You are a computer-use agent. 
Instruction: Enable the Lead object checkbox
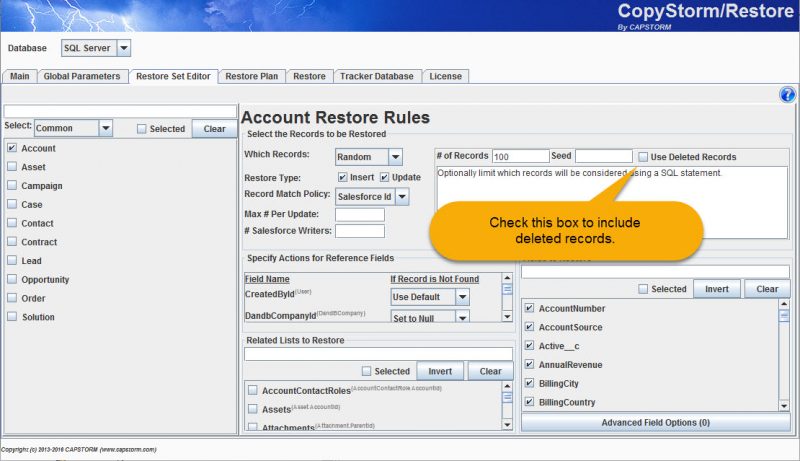12,260
